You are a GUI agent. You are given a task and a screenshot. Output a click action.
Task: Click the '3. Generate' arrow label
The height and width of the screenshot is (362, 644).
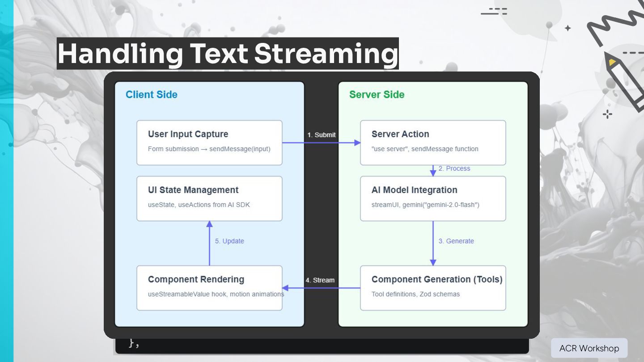(456, 241)
